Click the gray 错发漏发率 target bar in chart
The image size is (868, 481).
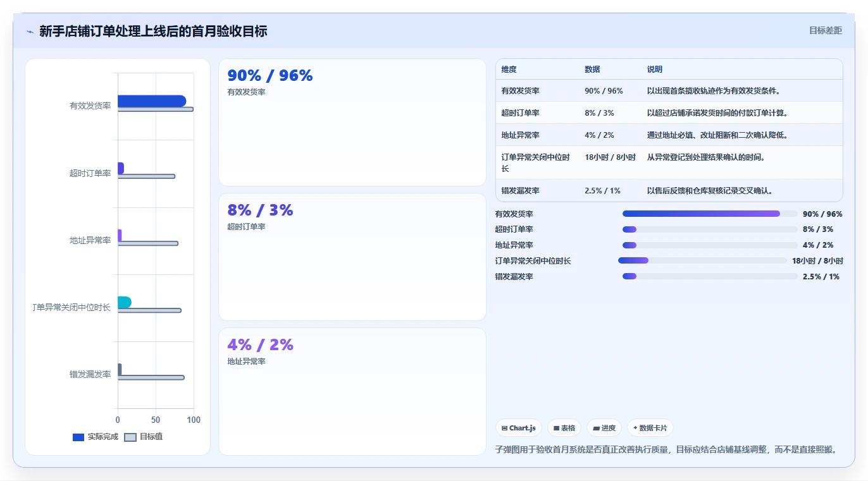pyautogui.click(x=151, y=377)
